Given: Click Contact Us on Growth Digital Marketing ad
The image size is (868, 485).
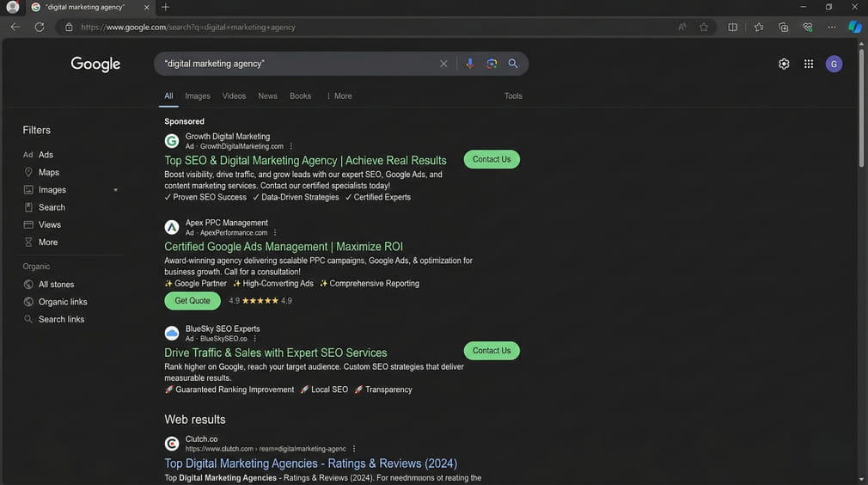Looking at the screenshot, I should coord(492,159).
